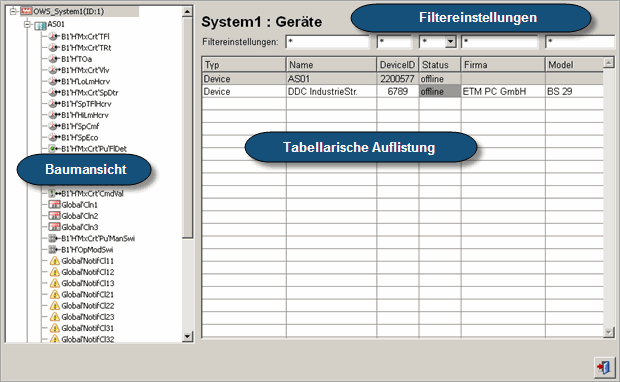Screen dimensions: 620x382
Task: Click the exit door icon at bottom right
Action: click(604, 367)
